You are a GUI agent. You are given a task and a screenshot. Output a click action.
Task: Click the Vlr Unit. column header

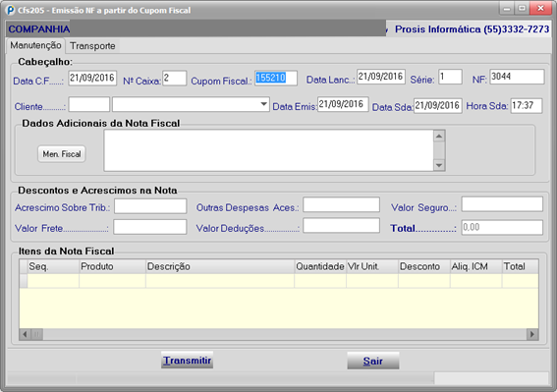tap(372, 266)
